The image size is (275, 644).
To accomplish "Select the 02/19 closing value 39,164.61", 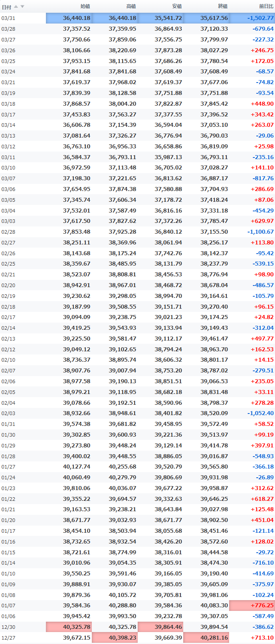I will click(x=214, y=296).
